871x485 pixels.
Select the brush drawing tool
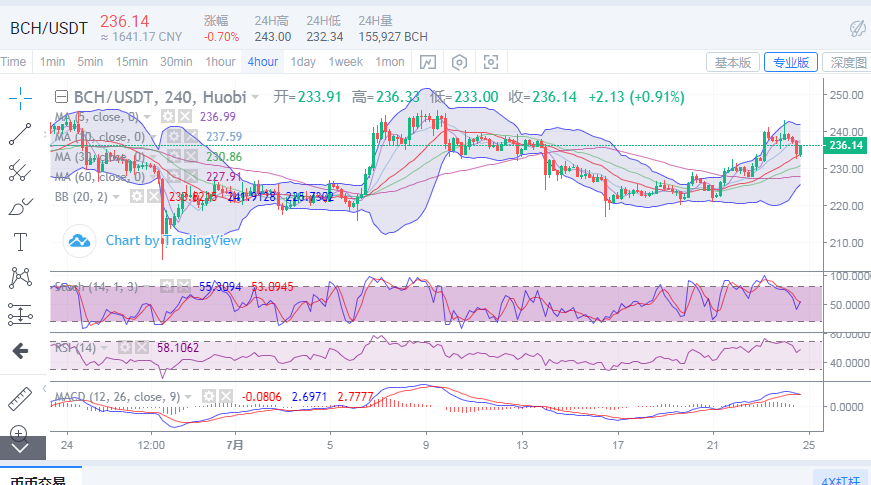21,206
